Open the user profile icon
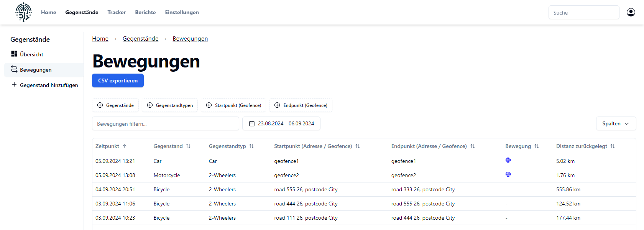 631,12
